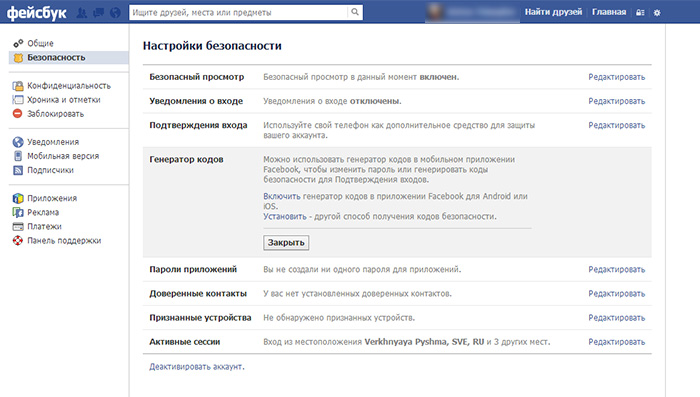
Task: Focus the search field for friends and places
Action: coord(238,13)
